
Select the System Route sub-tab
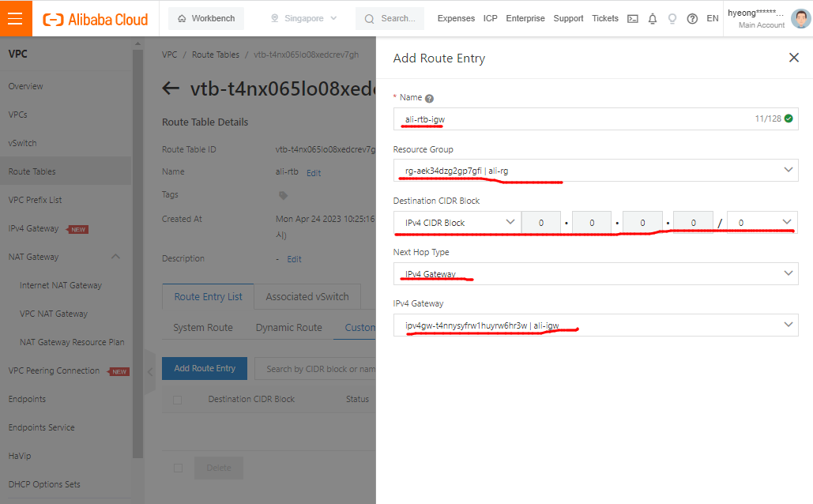203,328
